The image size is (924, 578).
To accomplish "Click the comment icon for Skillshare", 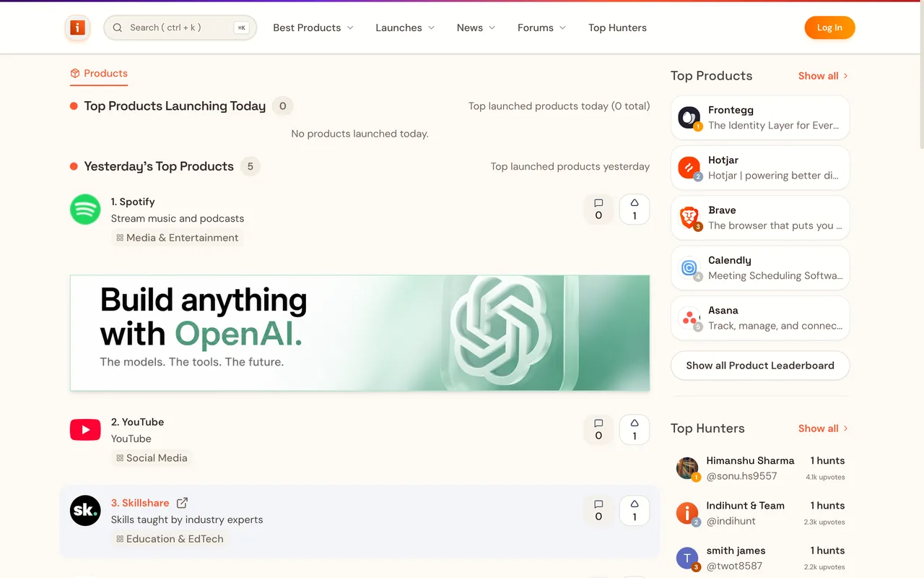I will click(x=598, y=510).
